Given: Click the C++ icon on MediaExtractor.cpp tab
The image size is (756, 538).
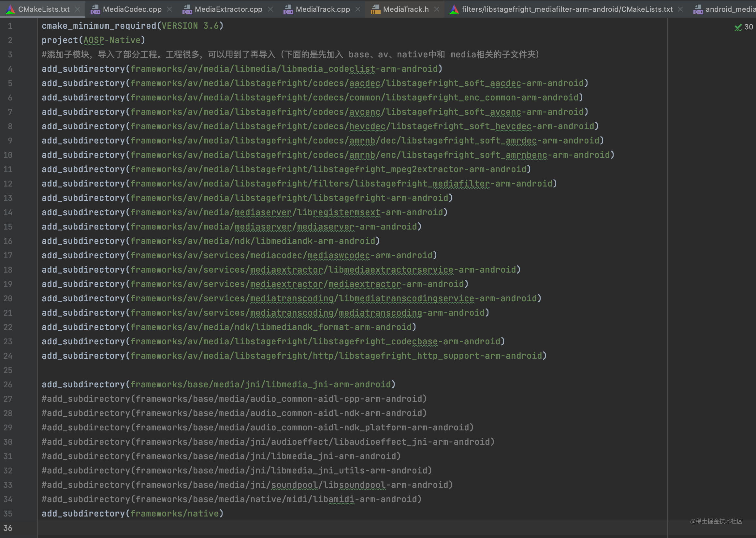Looking at the screenshot, I should pyautogui.click(x=187, y=9).
